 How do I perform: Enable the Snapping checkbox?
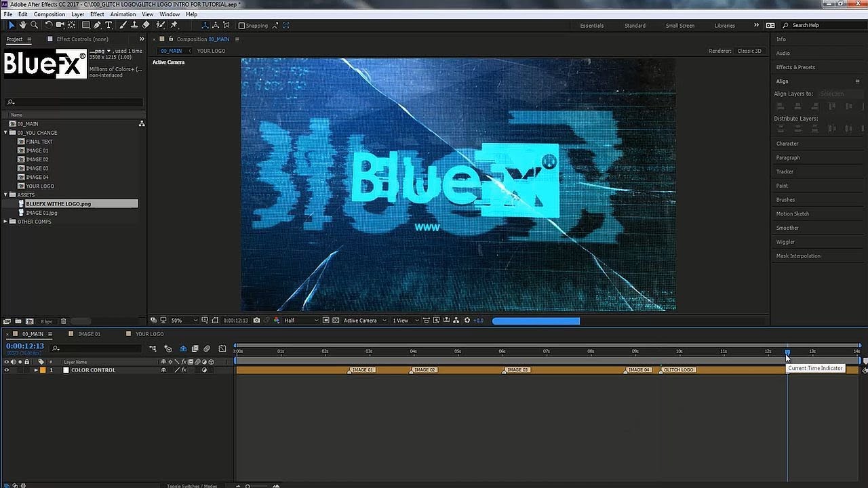(x=241, y=25)
